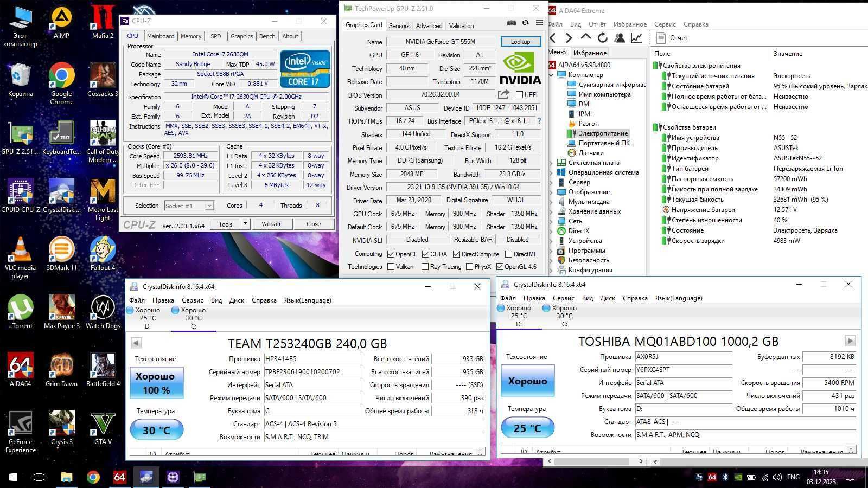This screenshot has width=868, height=488.
Task: Expand the Отображение tree node
Action: [x=552, y=192]
